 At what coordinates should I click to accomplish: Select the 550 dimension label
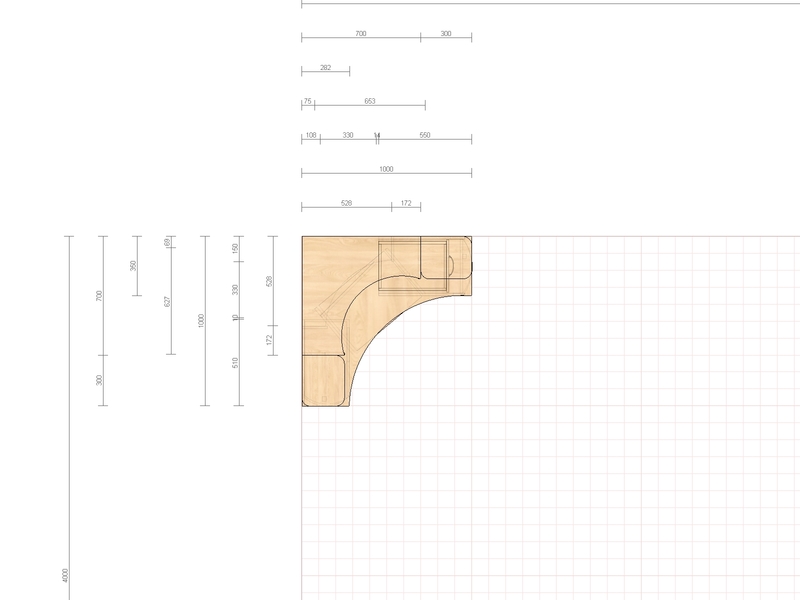point(425,135)
